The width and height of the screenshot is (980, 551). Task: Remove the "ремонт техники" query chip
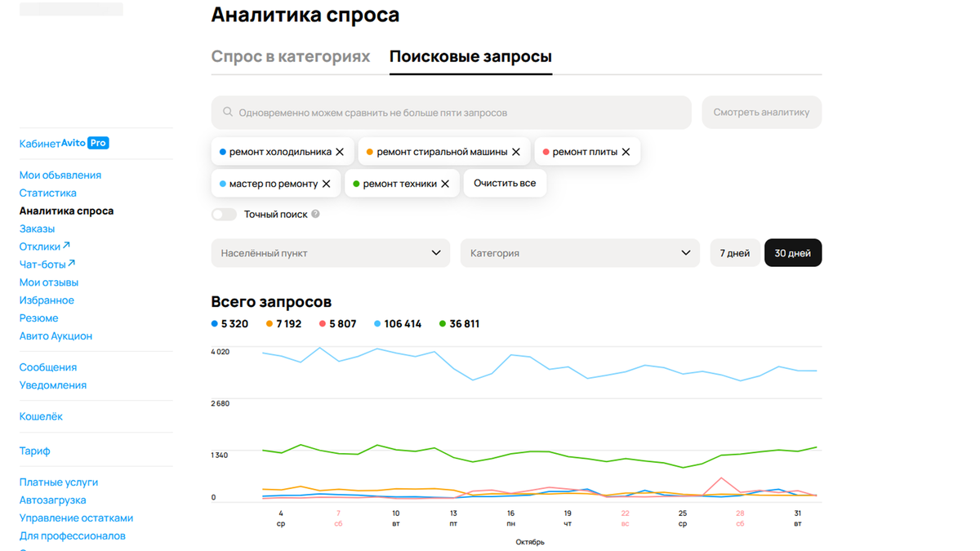(446, 183)
